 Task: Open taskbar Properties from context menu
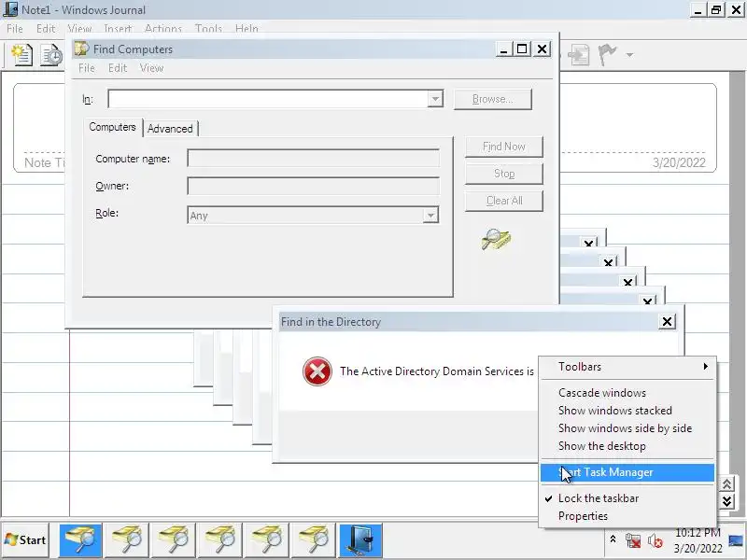627,516
